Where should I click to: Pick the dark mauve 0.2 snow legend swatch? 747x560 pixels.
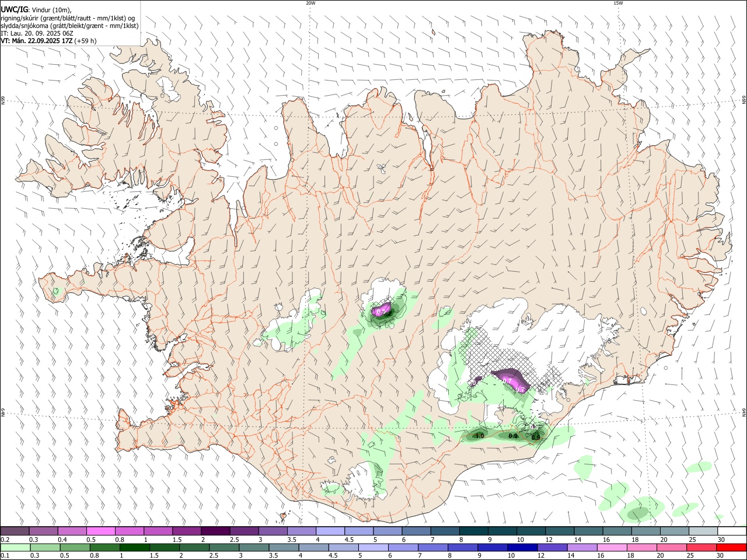click(15, 531)
